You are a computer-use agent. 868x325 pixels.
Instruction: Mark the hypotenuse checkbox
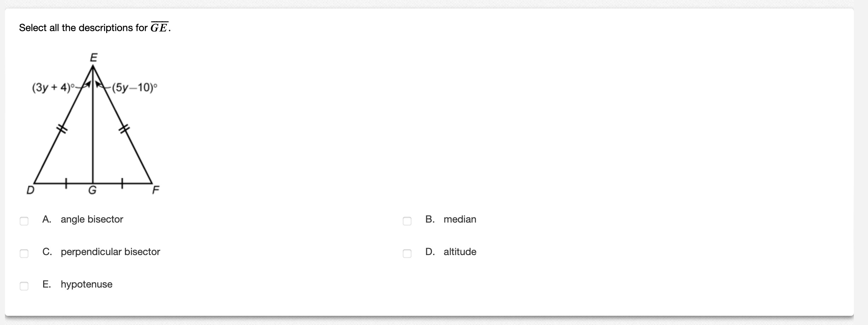24,286
